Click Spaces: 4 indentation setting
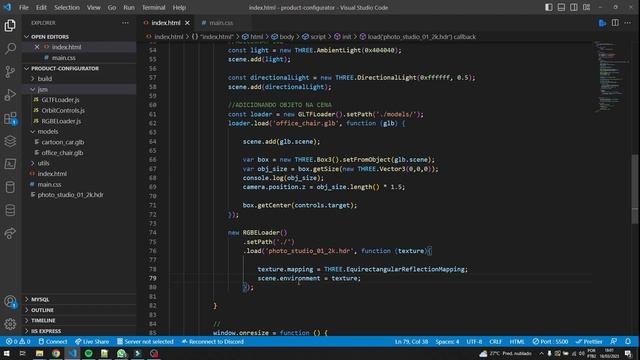The height and width of the screenshot is (360, 640). pyautogui.click(x=447, y=342)
